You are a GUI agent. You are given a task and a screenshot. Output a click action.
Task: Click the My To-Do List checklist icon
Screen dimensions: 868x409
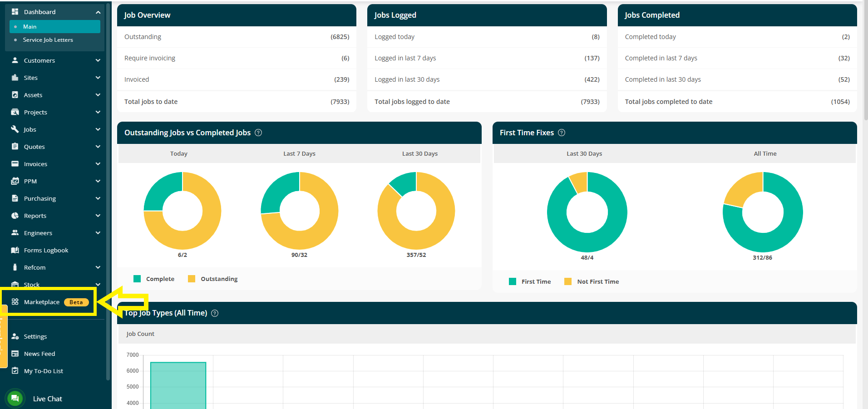15,371
